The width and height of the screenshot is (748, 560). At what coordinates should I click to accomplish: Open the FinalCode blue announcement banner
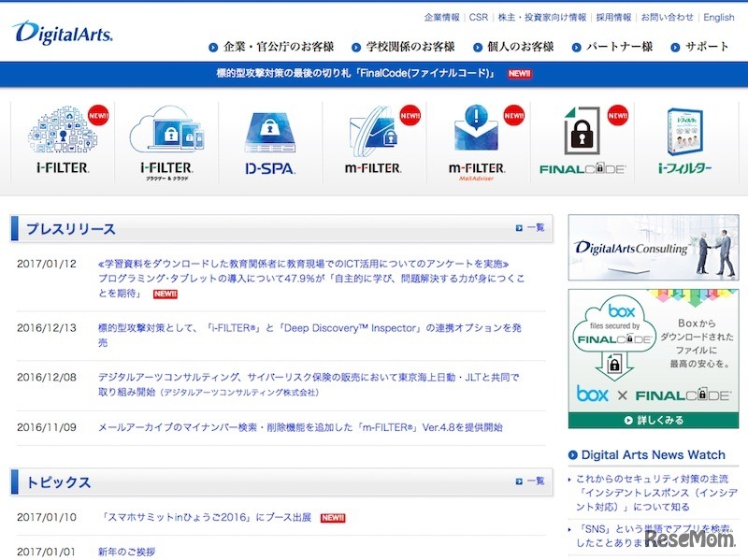374,74
